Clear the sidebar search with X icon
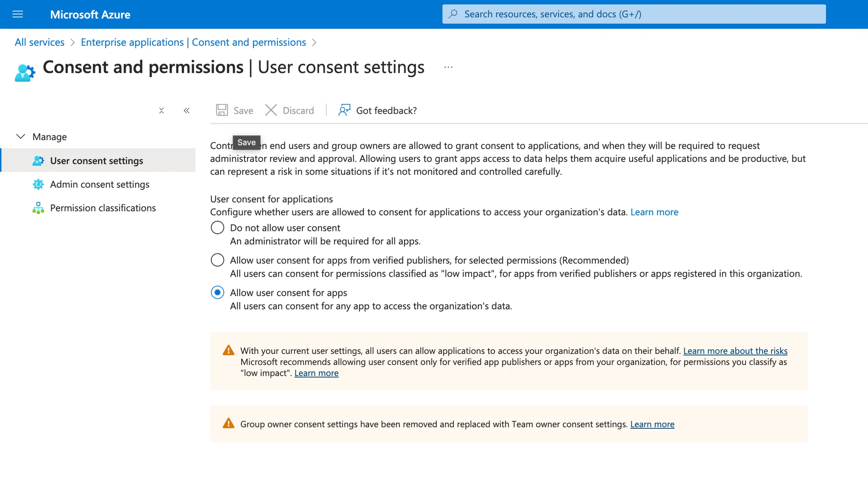 [161, 111]
